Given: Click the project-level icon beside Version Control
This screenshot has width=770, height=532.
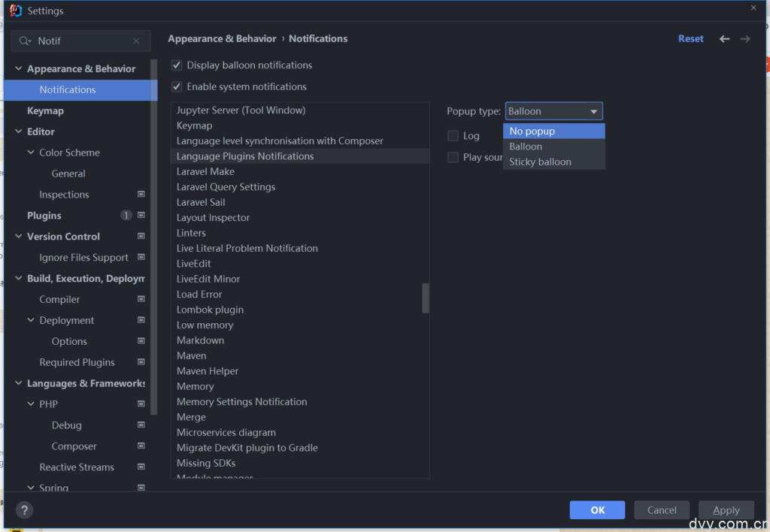Looking at the screenshot, I should pos(141,236).
